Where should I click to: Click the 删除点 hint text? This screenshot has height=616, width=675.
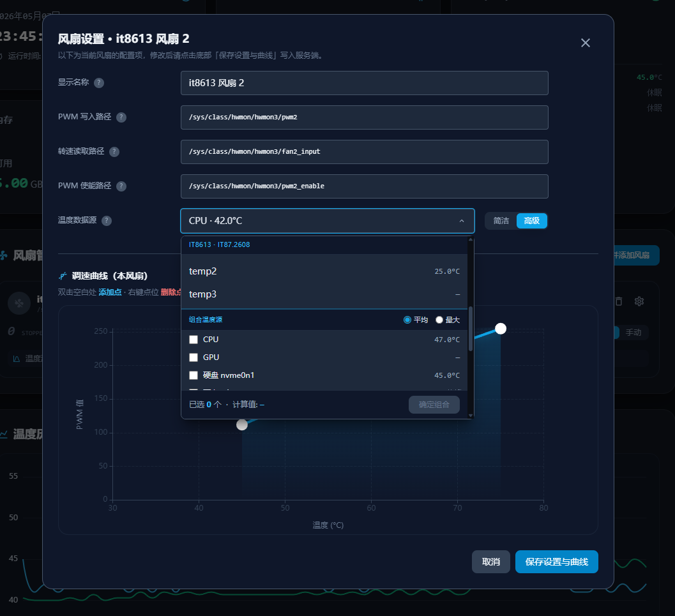171,292
